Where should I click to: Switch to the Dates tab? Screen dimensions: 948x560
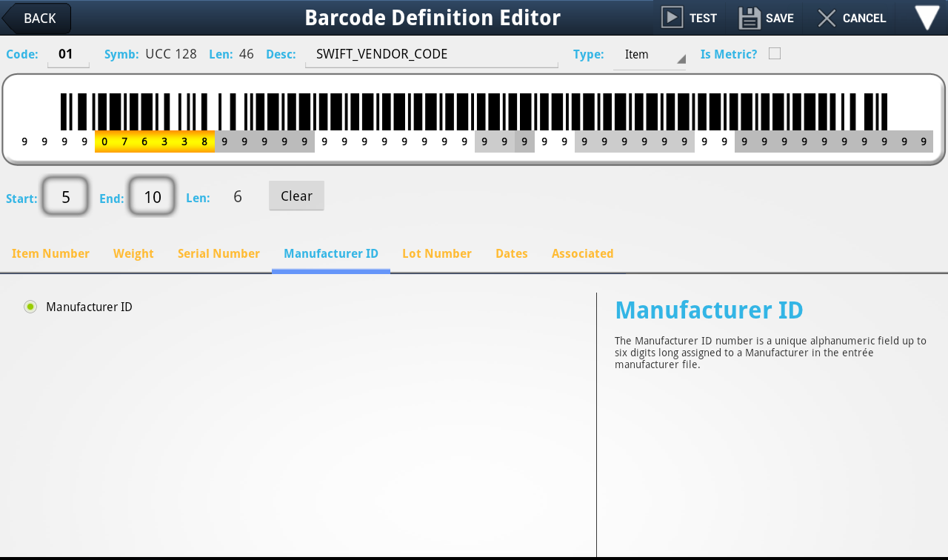(512, 253)
